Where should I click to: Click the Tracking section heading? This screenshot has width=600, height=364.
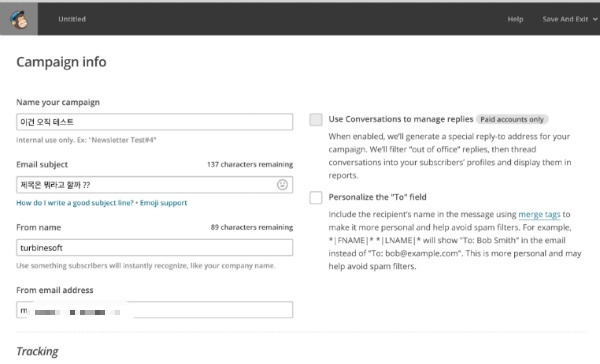37,351
